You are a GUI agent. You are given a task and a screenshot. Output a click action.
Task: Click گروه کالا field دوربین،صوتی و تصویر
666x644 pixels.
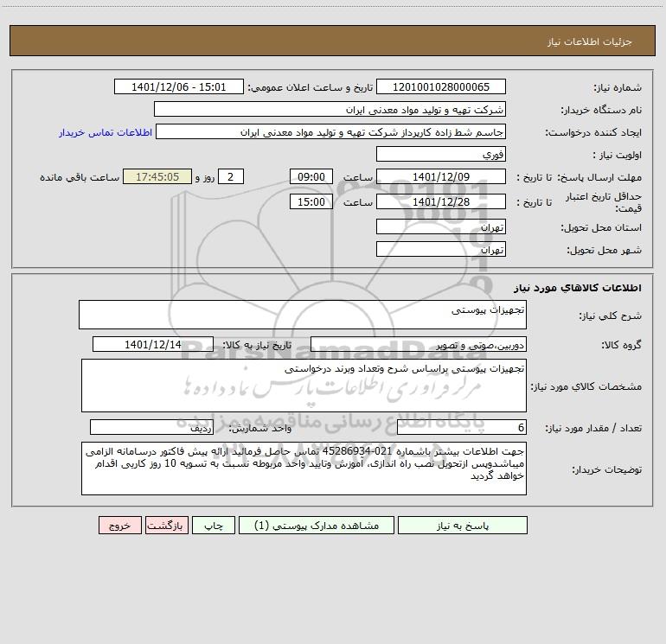[419, 344]
